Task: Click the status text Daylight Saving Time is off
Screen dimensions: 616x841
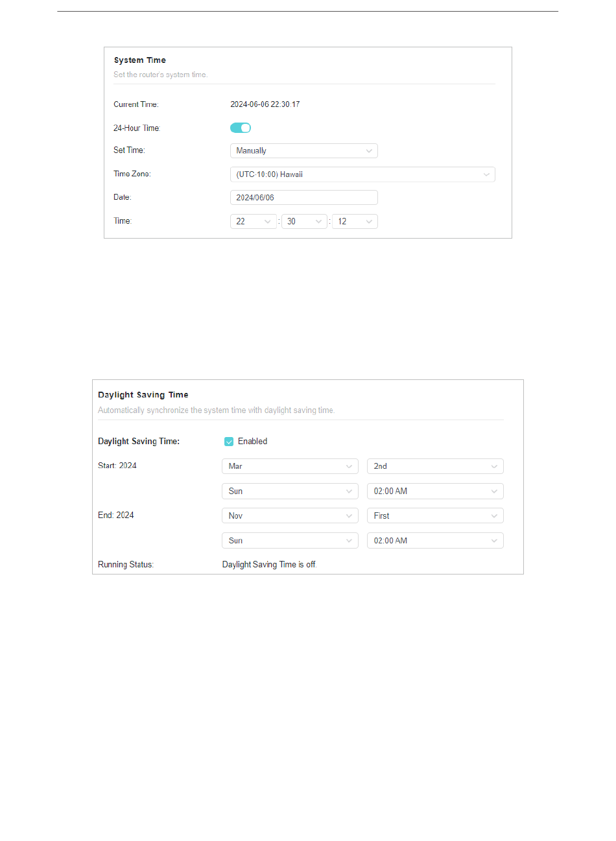Action: tap(270, 565)
